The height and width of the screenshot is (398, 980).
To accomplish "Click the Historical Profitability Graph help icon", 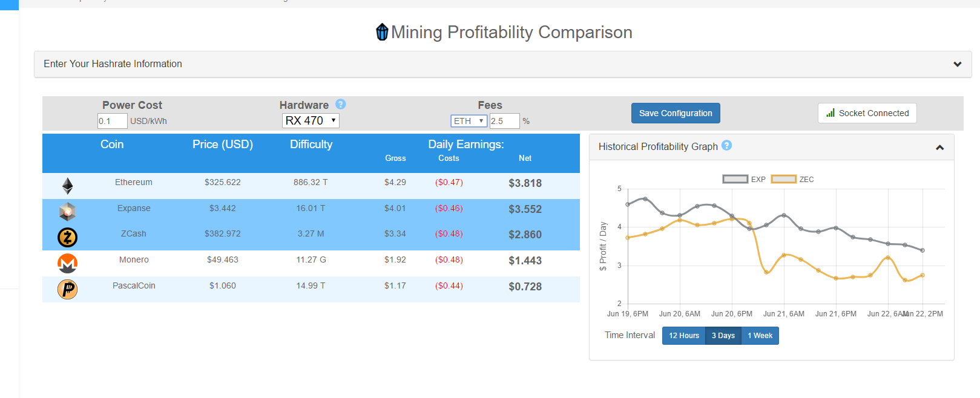I will click(727, 145).
